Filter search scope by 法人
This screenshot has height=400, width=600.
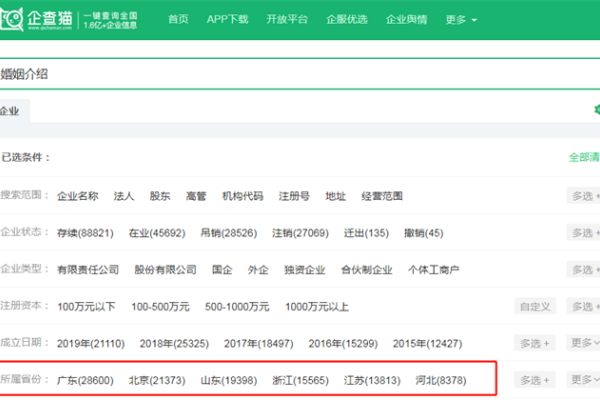(124, 196)
